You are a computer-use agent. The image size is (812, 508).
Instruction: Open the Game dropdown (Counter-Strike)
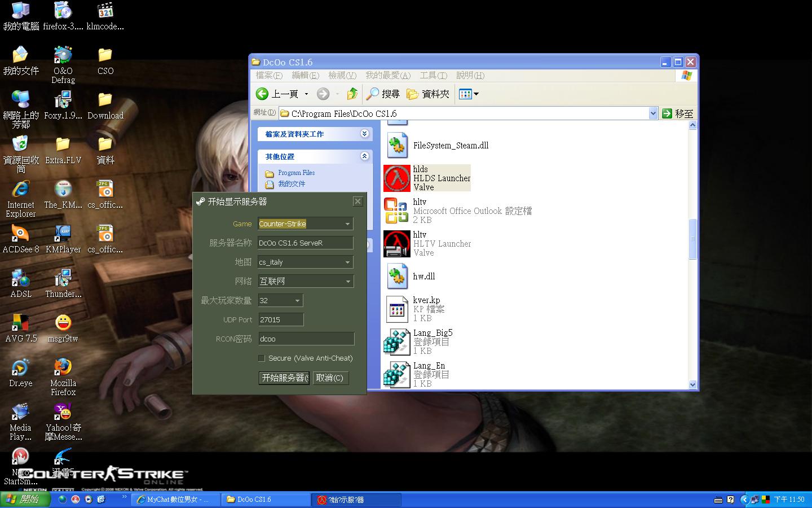[306, 224]
